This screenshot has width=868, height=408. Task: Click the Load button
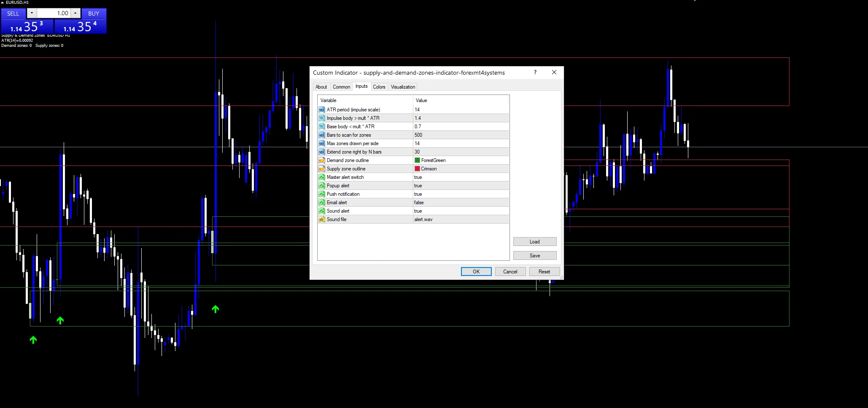click(x=535, y=242)
